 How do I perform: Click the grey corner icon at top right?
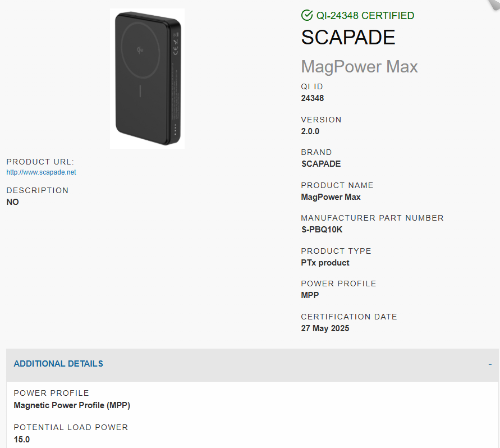coord(494,5)
